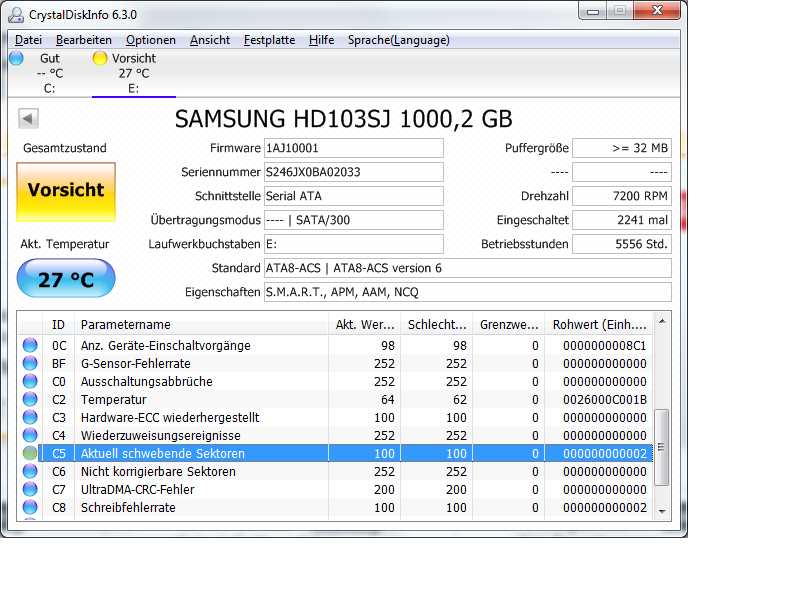800x600 pixels.
Task: Open the Ansicht menu
Action: (210, 40)
